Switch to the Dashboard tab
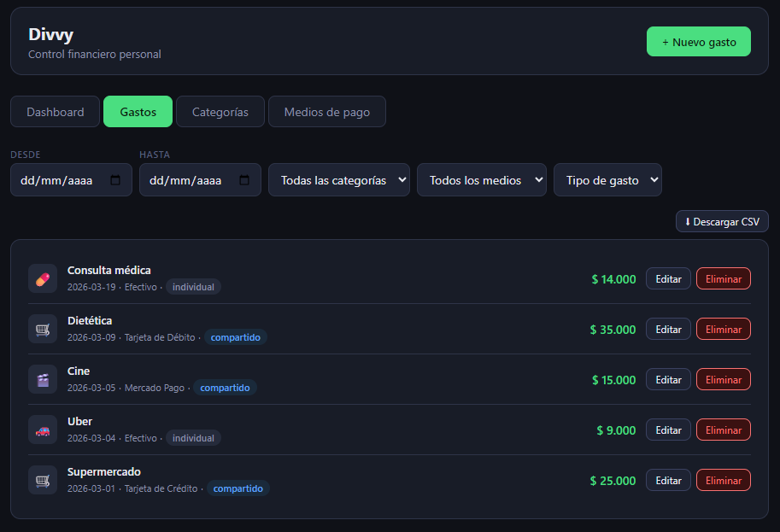Image resolution: width=780 pixels, height=532 pixels. pyautogui.click(x=56, y=112)
